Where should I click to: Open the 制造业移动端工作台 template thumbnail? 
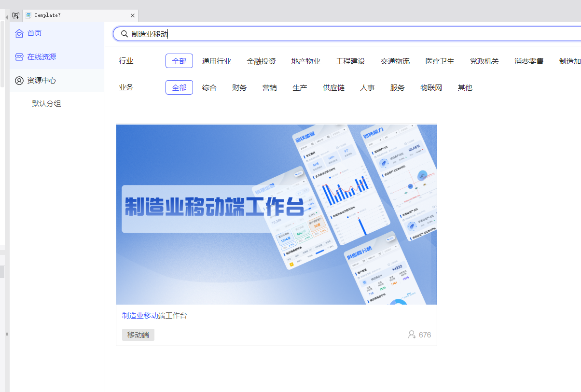tap(276, 214)
